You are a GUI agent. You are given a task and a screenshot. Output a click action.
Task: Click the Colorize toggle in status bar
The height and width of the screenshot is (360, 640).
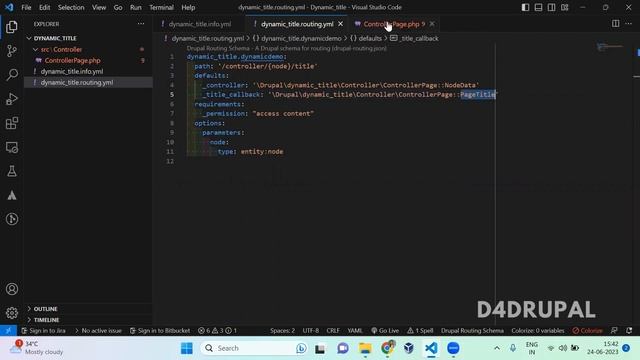[x=587, y=331]
